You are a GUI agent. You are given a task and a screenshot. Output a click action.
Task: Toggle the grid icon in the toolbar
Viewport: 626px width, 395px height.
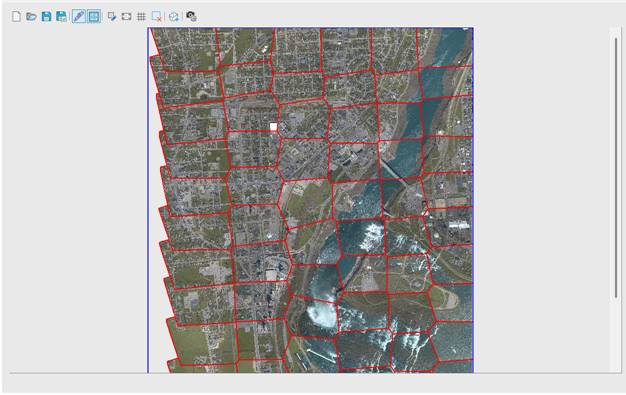click(141, 16)
